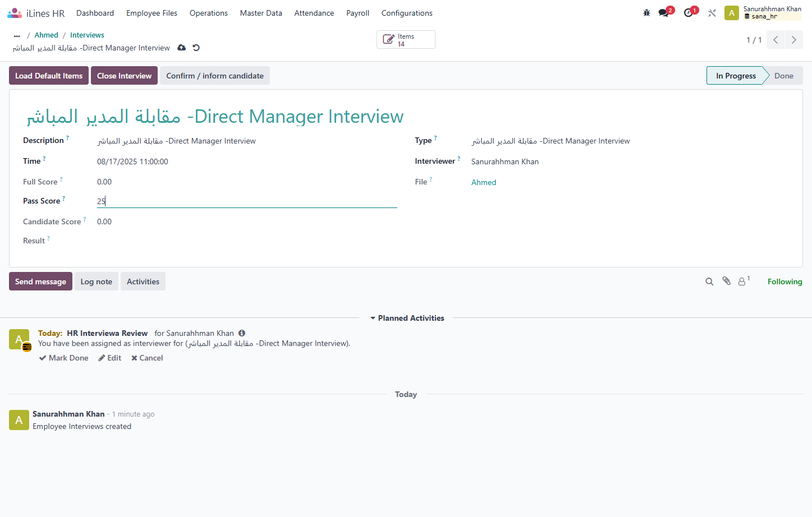Select the In Progress status stage
This screenshot has width=812, height=517.
(x=736, y=76)
